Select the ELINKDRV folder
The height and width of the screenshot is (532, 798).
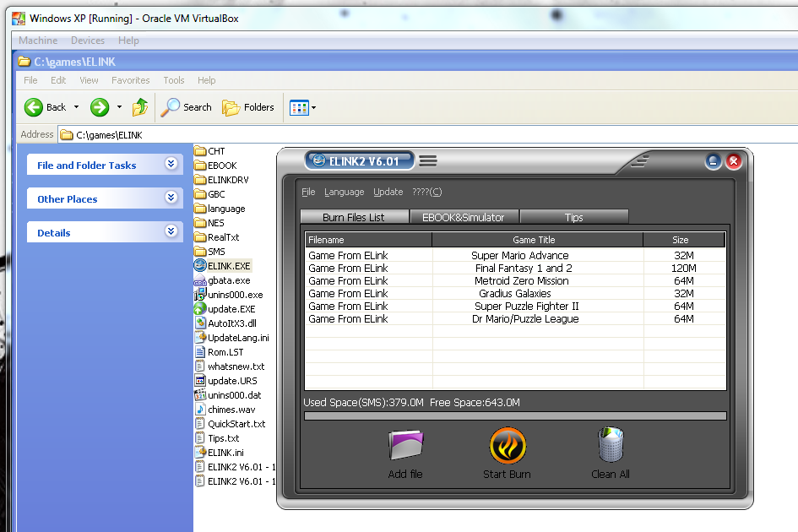point(221,180)
